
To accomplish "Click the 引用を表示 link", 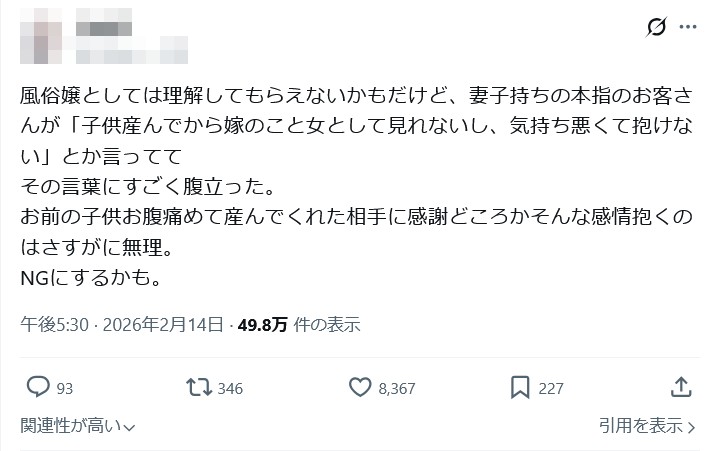I will (641, 426).
